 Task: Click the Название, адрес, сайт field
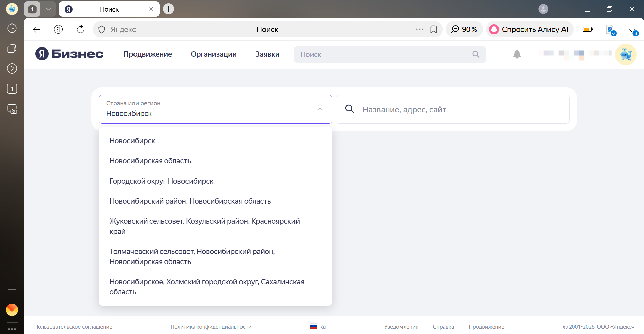[x=460, y=109]
